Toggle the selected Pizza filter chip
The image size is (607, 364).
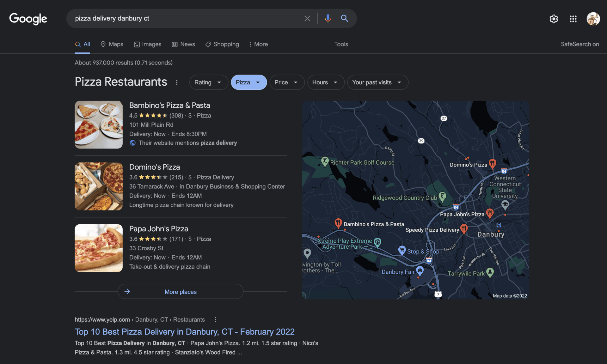tap(248, 82)
